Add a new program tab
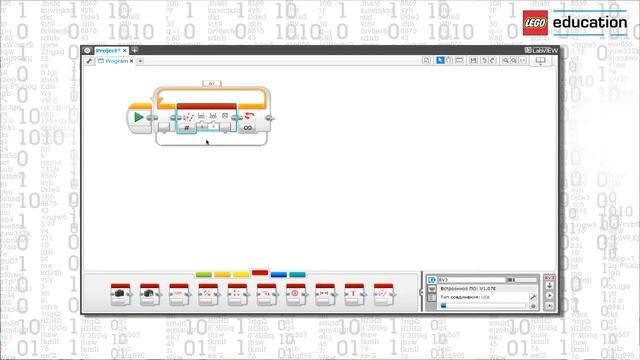640x360 pixels. pos(140,61)
